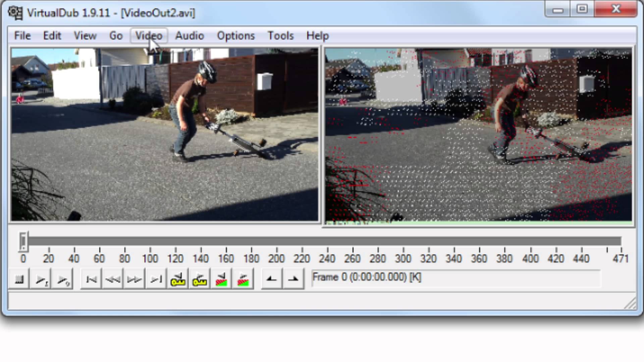Open the Options menu
The height and width of the screenshot is (362, 644).
point(236,36)
